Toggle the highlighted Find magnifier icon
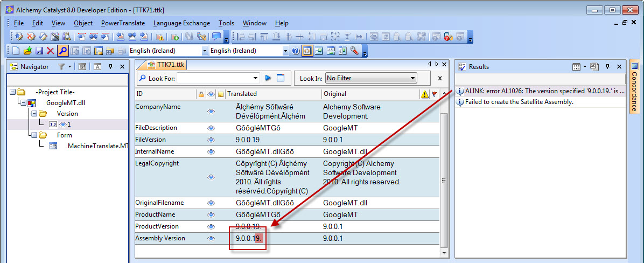644x263 pixels. pos(62,51)
